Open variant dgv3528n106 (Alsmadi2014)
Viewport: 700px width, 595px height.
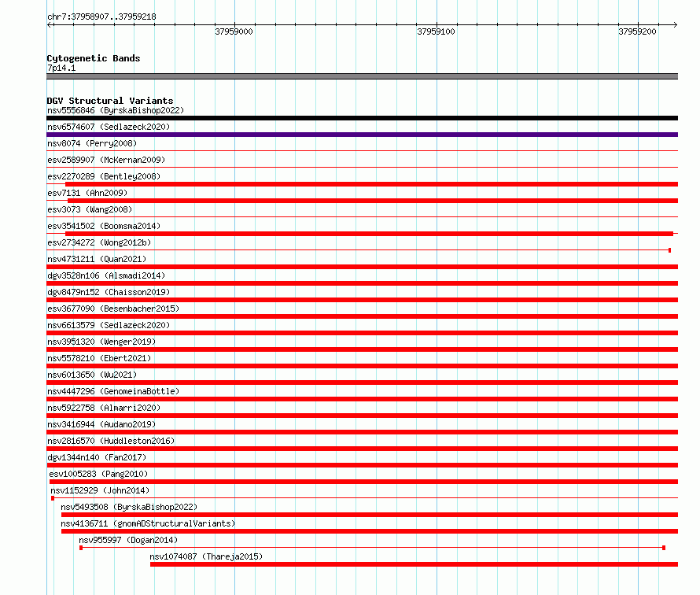pos(106,275)
